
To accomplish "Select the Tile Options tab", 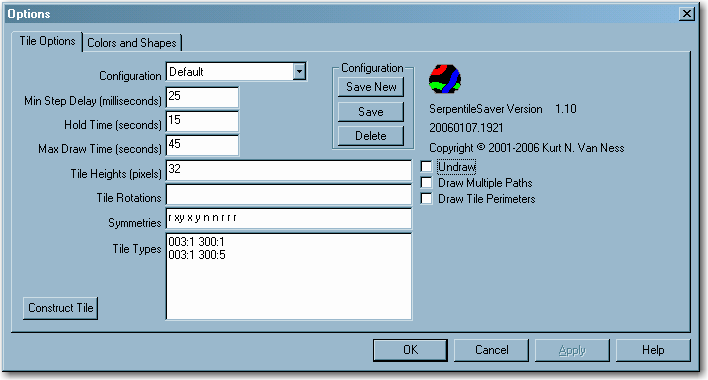I will click(x=47, y=41).
